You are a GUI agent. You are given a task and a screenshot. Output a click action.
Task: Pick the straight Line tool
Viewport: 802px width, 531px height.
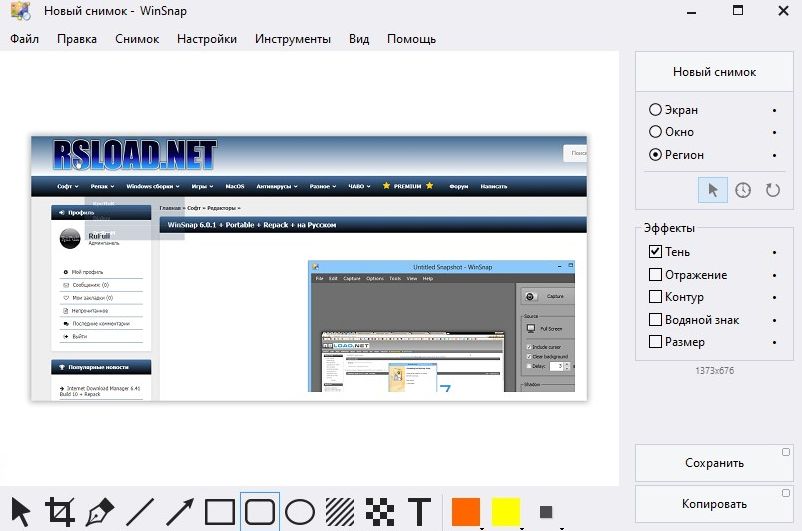point(140,512)
